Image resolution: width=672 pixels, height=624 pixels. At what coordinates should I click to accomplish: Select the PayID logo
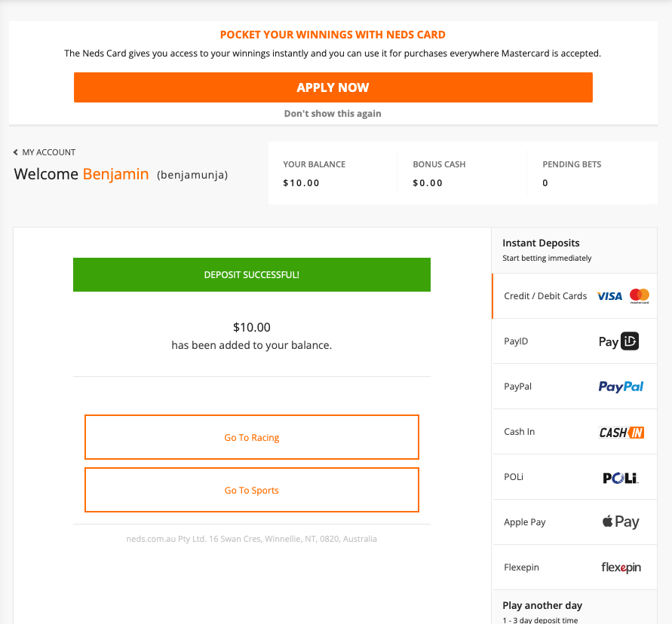tap(618, 341)
